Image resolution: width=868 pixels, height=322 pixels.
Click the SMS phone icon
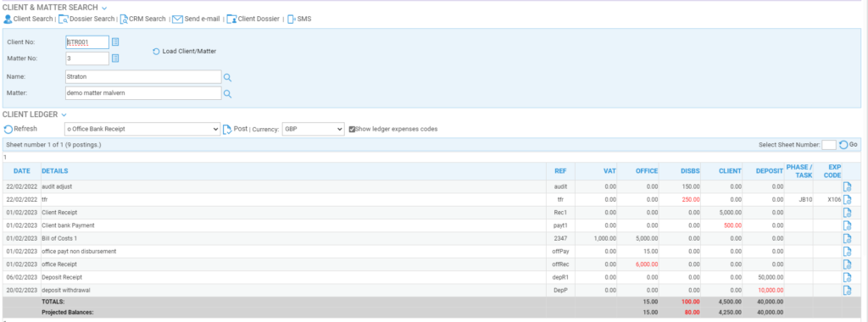291,19
